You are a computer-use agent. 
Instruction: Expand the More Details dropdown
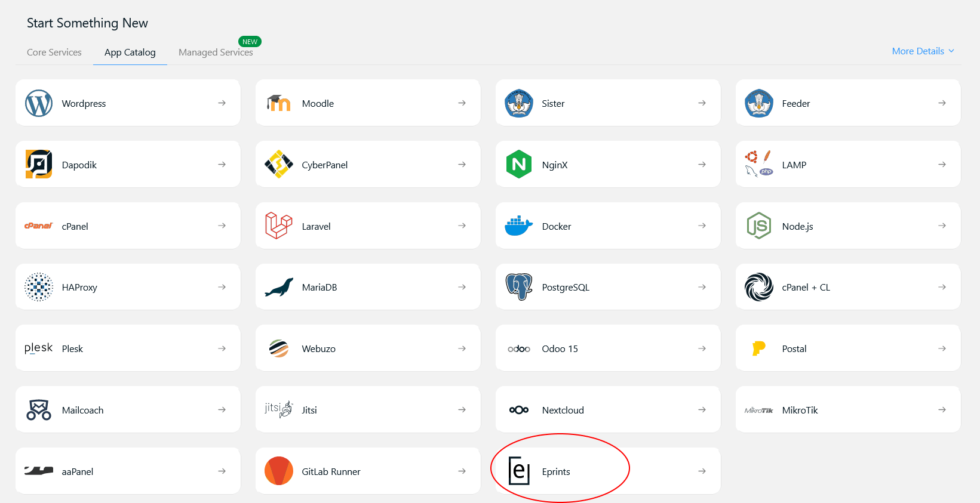pos(923,51)
